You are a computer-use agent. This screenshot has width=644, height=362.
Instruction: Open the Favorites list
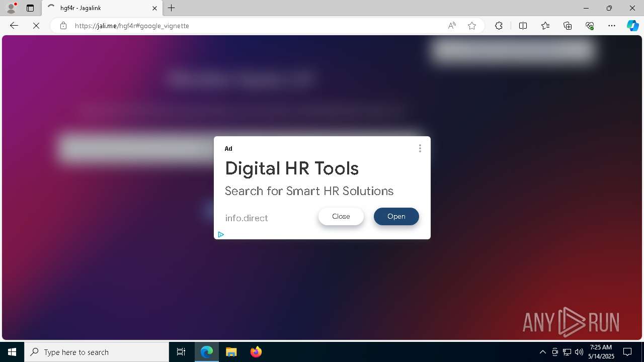pos(545,26)
